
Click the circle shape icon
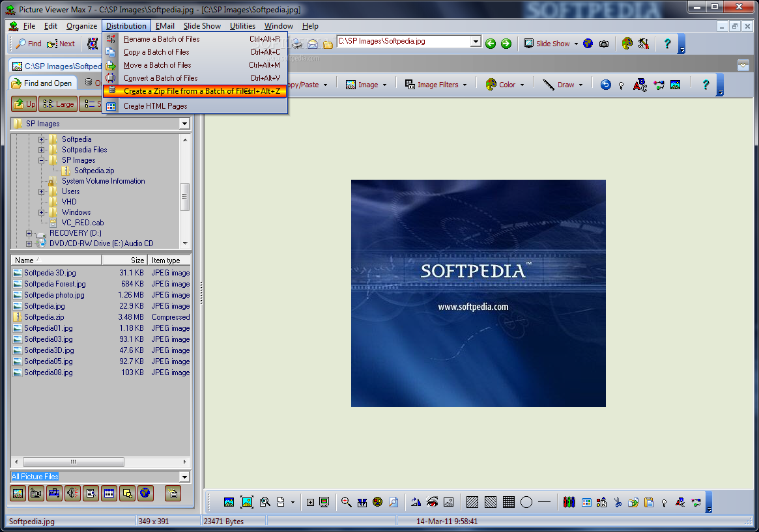(526, 503)
